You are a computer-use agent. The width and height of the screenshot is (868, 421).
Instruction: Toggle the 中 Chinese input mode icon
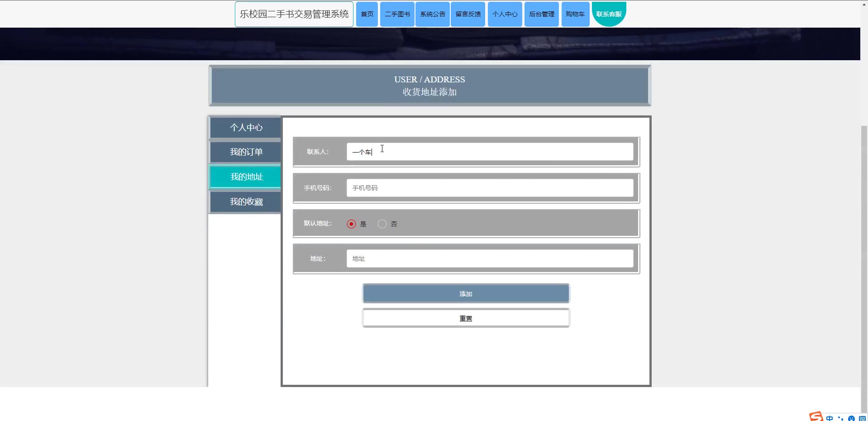(830, 418)
